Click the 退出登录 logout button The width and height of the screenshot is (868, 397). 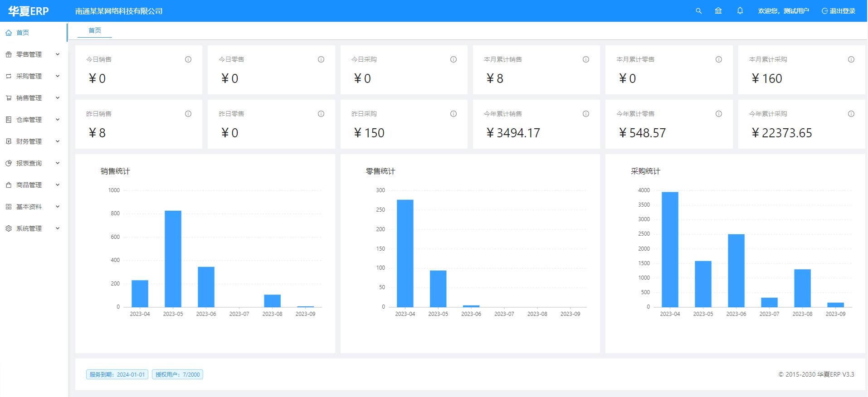[x=839, y=11]
